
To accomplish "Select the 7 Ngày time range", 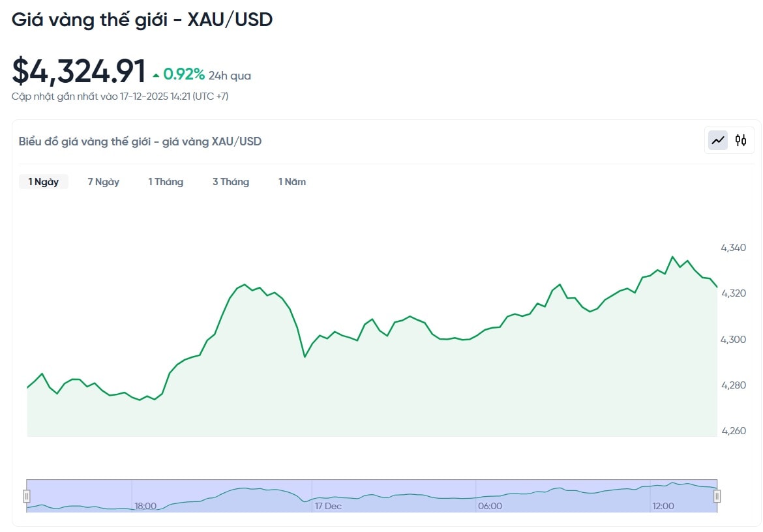I will pyautogui.click(x=104, y=182).
